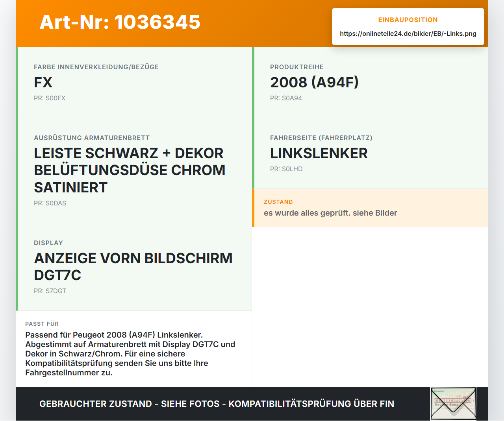Click the PR: S0A94 code
Viewport: 504px width, 421px height.
pyautogui.click(x=286, y=98)
